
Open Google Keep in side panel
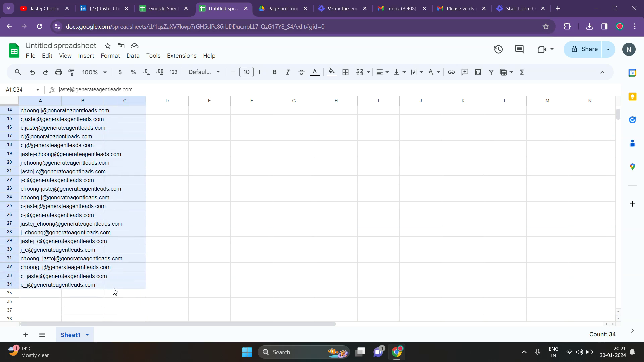(632, 97)
